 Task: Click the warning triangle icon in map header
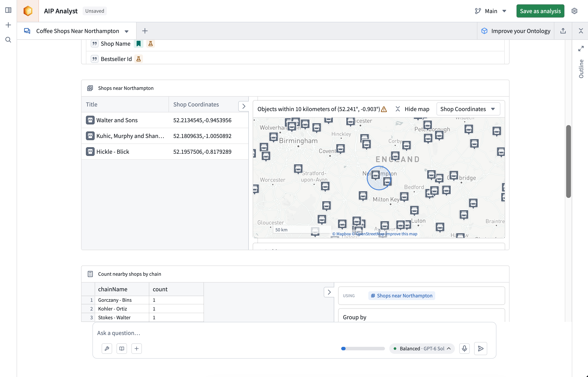click(x=384, y=109)
